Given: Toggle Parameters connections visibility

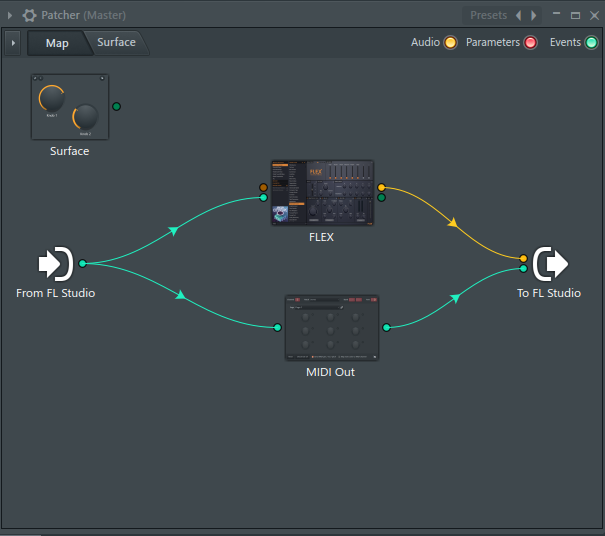Looking at the screenshot, I should click(531, 42).
